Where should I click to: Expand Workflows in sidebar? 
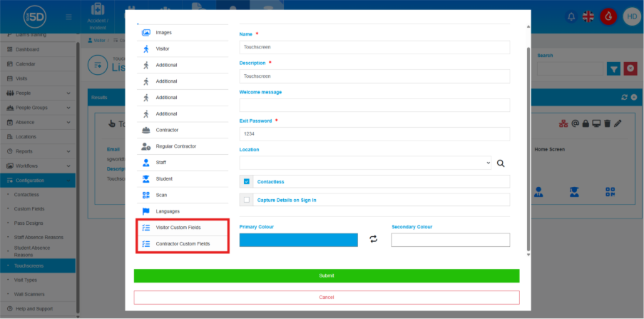38,166
